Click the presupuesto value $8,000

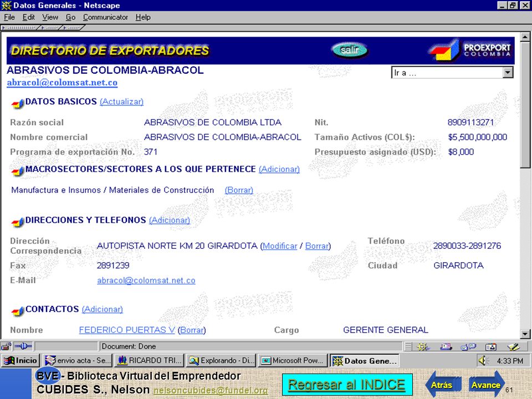pos(461,152)
